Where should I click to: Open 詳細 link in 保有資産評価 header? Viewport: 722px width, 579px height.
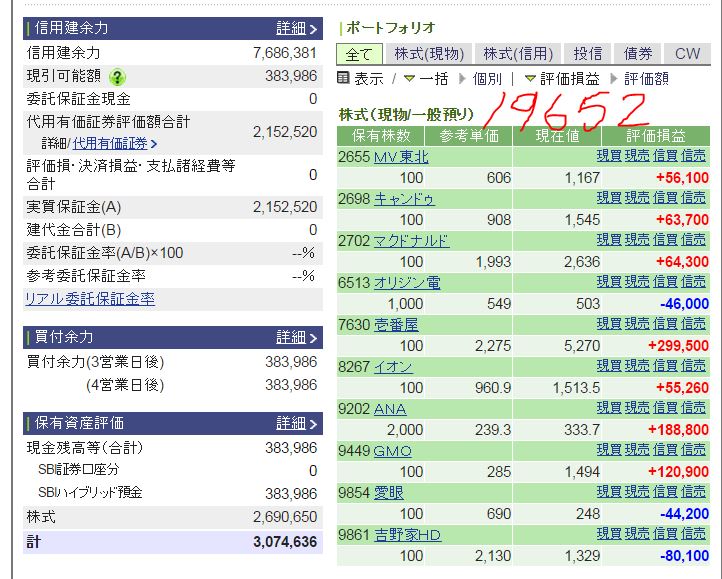tap(296, 423)
